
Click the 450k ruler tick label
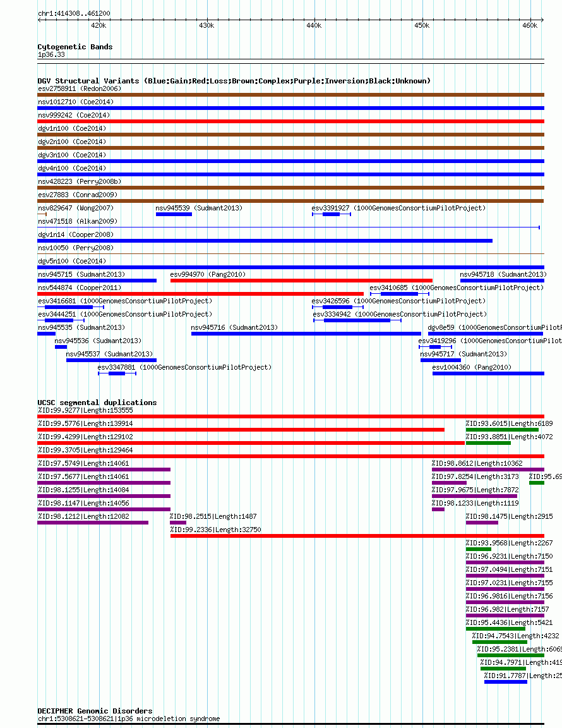(422, 25)
